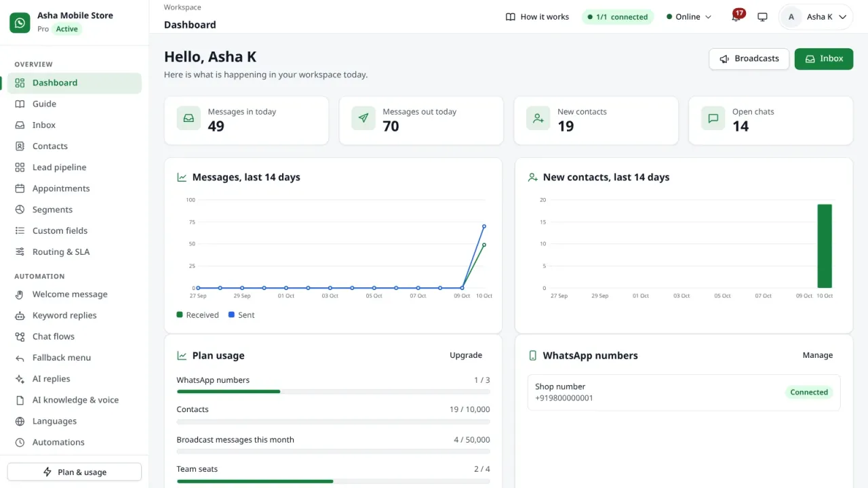Click the Open chats bubble icon

[x=713, y=118]
